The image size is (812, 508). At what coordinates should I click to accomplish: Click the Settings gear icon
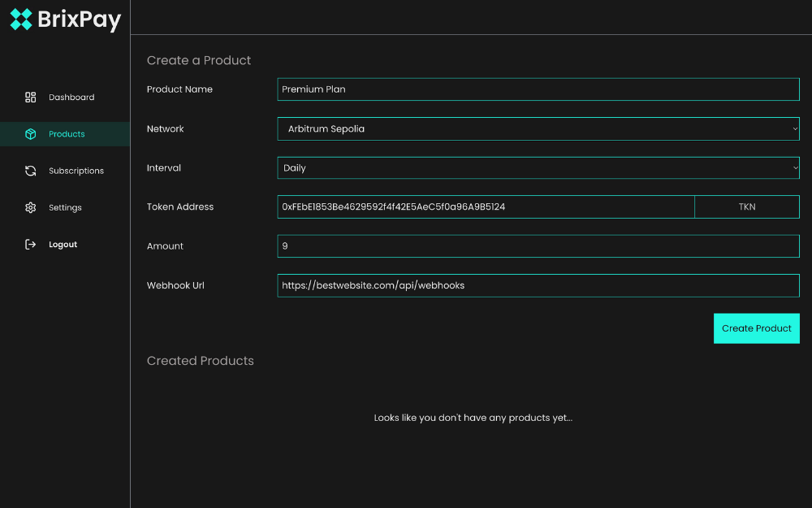(31, 208)
